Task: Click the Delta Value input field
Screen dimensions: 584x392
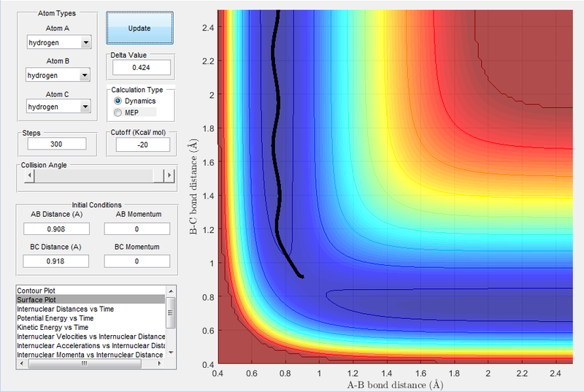Action: click(x=142, y=67)
